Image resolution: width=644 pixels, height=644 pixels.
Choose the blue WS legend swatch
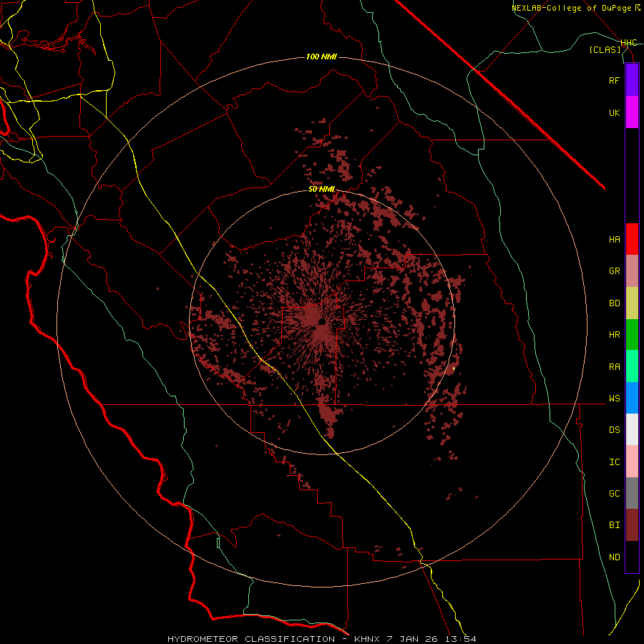click(632, 398)
